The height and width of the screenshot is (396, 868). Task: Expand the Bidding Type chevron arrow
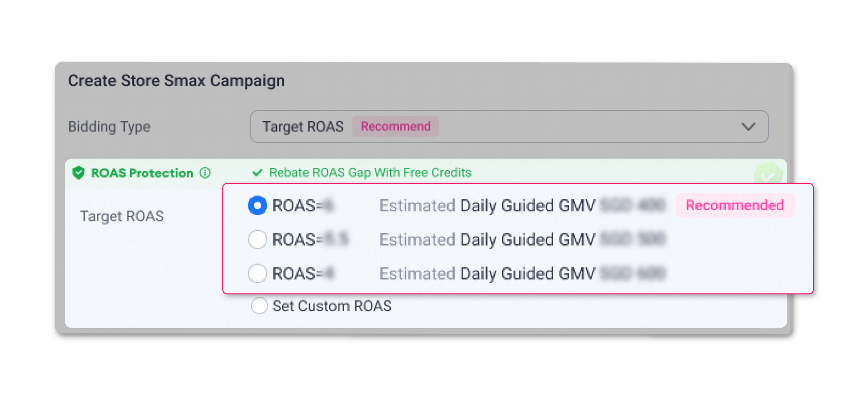(748, 127)
